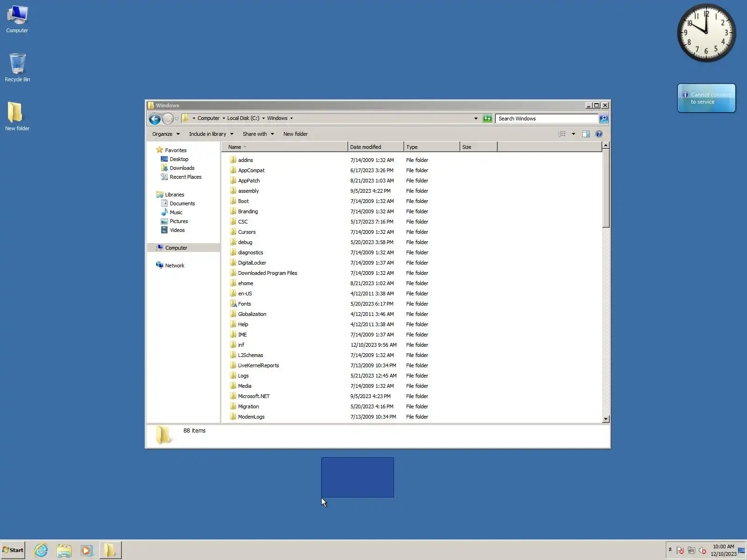The height and width of the screenshot is (560, 747).
Task: Expand the address bar history dropdown
Action: tap(476, 119)
